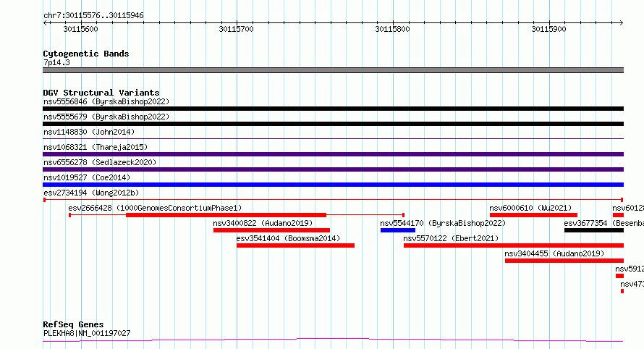Image resolution: width=644 pixels, height=349 pixels.
Task: Click esv2734194 (Wong2012b) variant label
Action: click(92, 193)
